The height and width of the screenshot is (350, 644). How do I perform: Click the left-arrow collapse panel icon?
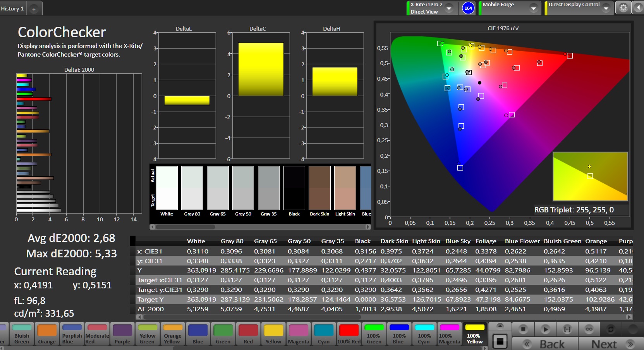[x=638, y=8]
